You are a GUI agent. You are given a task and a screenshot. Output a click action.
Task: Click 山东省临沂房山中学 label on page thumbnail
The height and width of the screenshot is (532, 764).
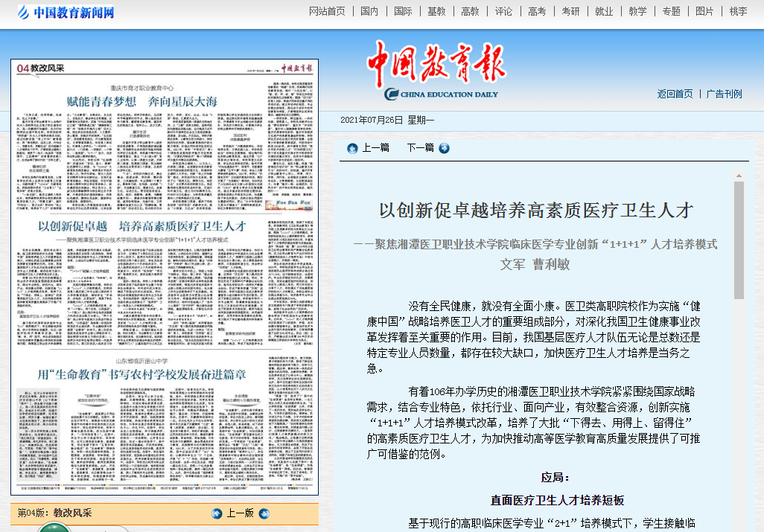tap(141, 361)
